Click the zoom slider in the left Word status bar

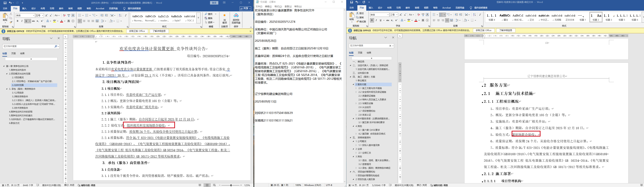(x=231, y=185)
